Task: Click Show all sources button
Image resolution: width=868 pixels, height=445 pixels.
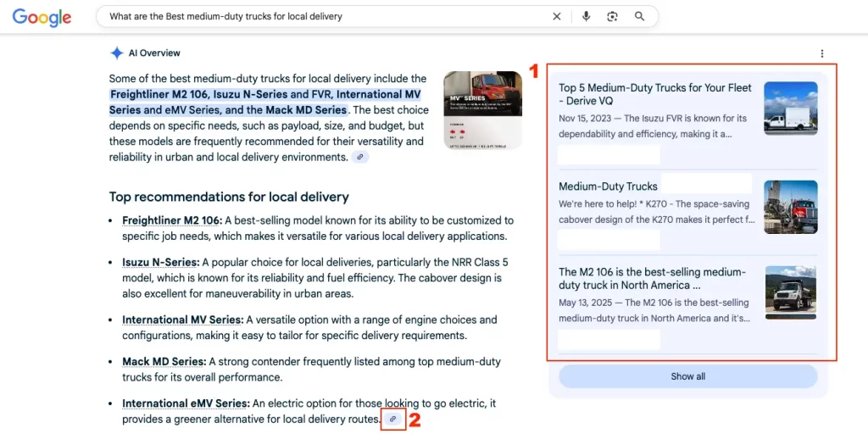Action: point(687,376)
